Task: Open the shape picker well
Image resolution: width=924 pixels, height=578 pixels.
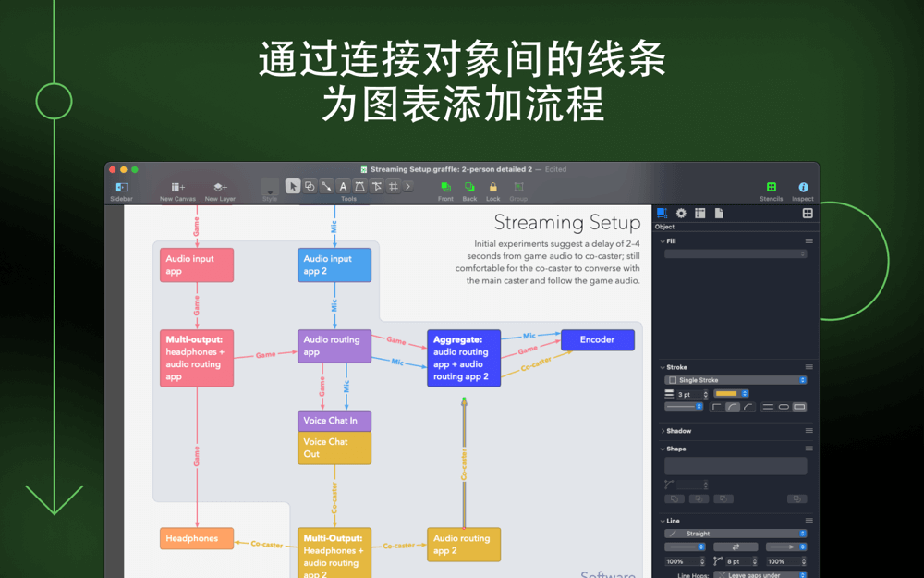Action: click(736, 466)
